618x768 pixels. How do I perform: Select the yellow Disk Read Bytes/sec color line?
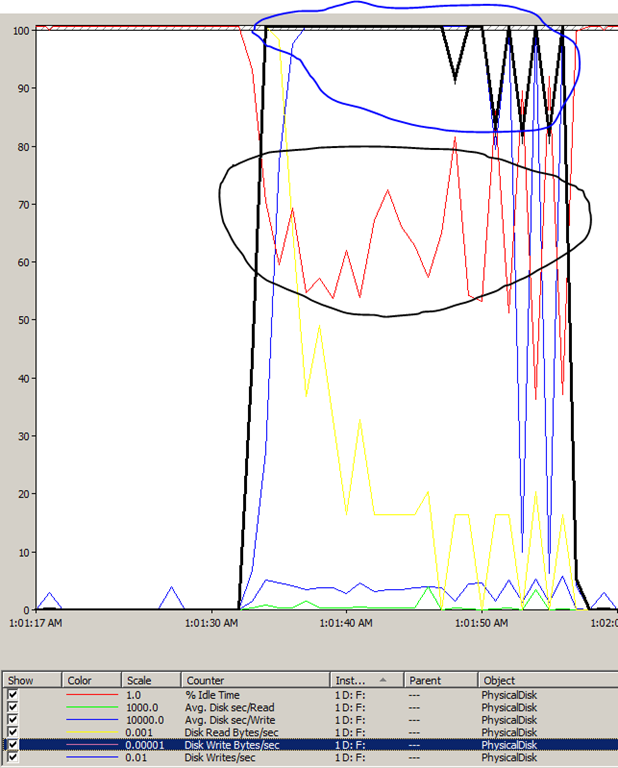tap(91, 732)
